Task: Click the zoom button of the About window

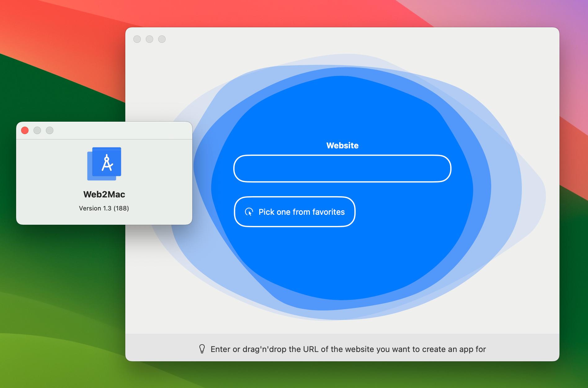Action: (50, 130)
